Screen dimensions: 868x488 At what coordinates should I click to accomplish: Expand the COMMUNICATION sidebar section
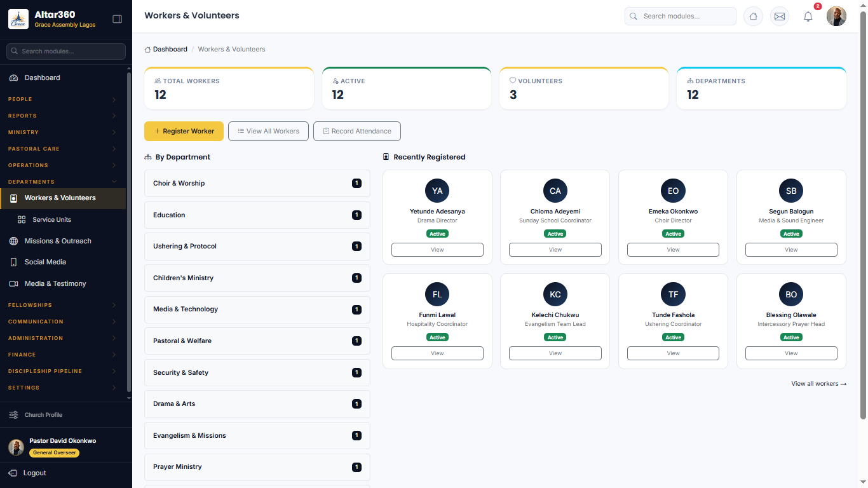point(62,322)
